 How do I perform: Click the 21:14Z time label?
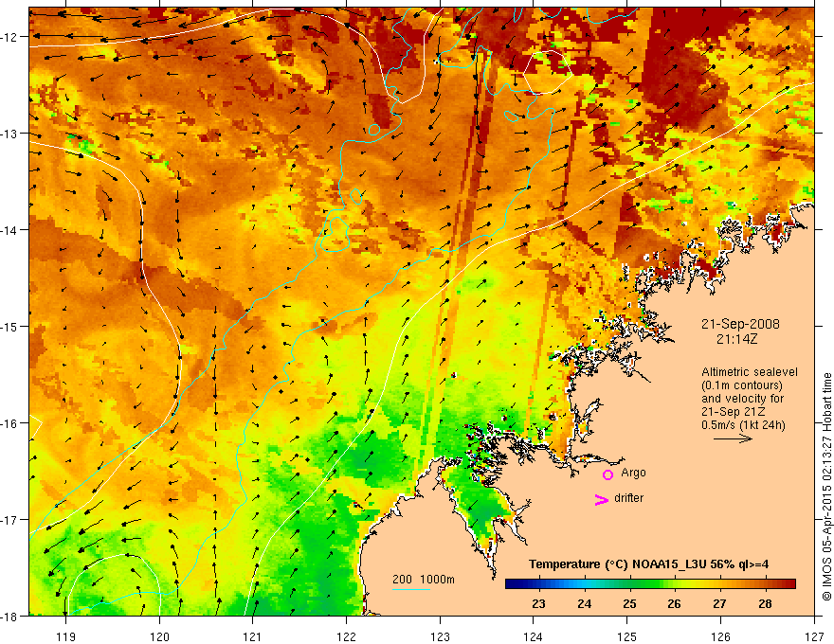pyautogui.click(x=736, y=339)
